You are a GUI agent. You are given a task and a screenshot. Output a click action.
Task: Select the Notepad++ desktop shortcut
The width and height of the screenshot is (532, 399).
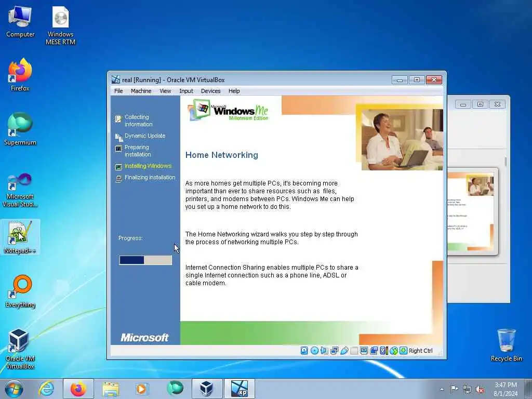20,237
